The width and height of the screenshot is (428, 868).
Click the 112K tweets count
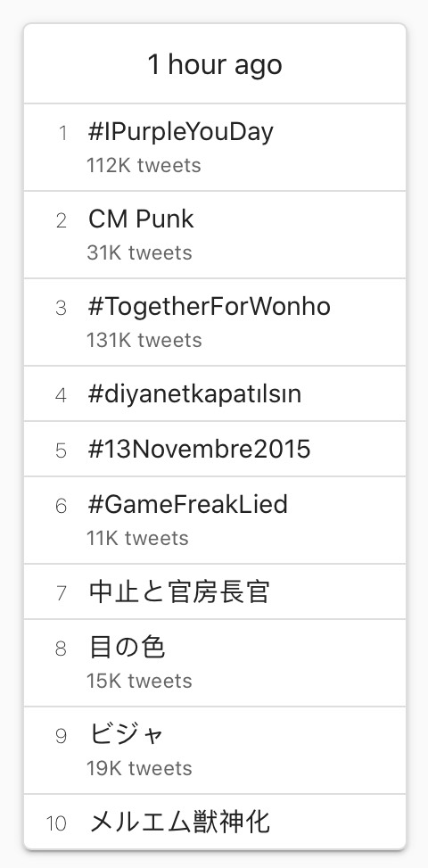144,166
